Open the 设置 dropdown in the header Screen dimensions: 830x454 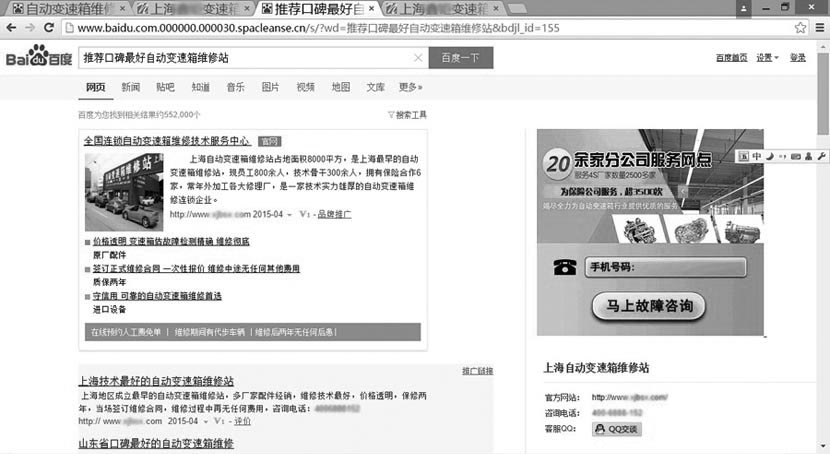tap(765, 58)
